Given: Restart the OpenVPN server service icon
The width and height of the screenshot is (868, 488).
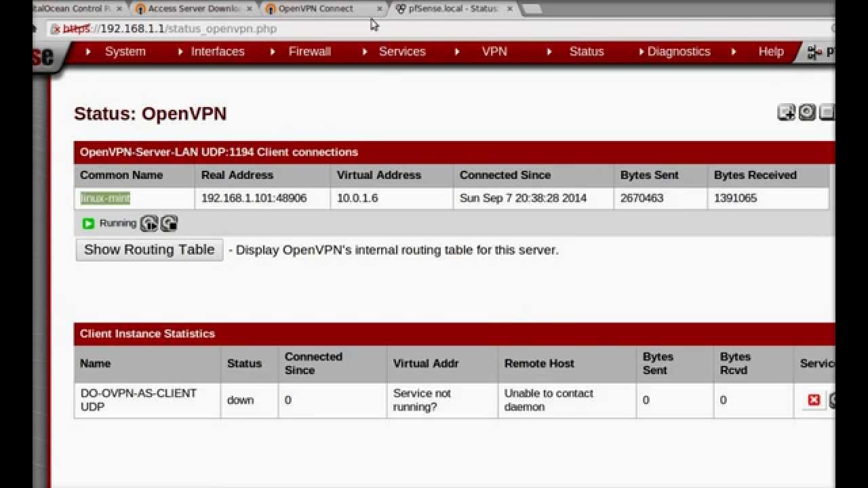Looking at the screenshot, I should (x=149, y=223).
